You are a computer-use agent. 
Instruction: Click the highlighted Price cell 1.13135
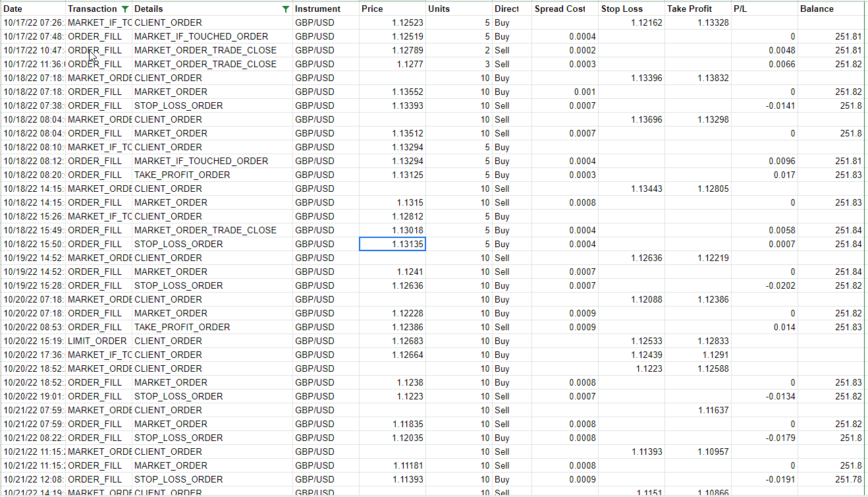coord(392,244)
